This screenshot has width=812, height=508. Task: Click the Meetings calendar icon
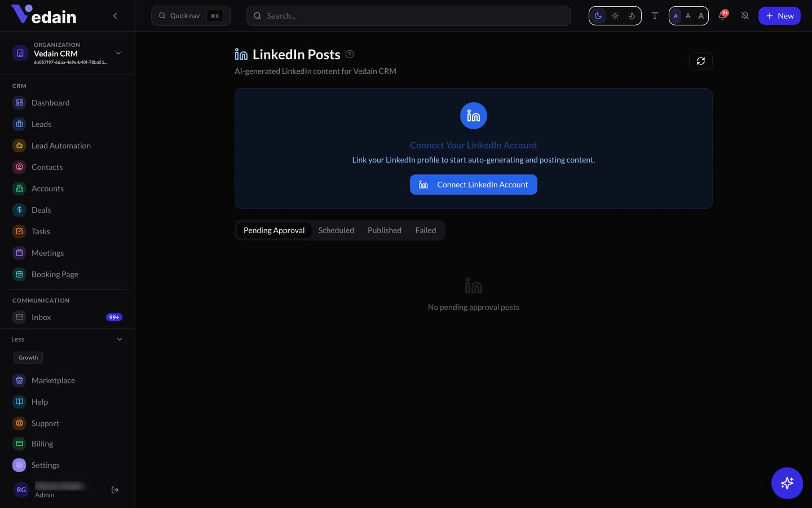pos(19,253)
